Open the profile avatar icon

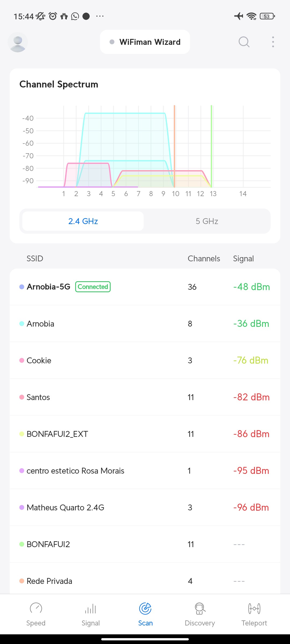click(x=18, y=42)
